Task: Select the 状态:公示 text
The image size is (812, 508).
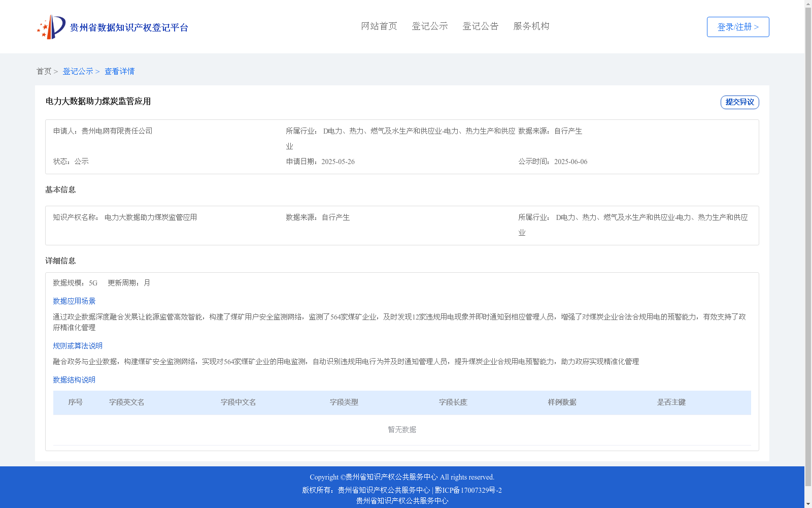Action: point(71,162)
